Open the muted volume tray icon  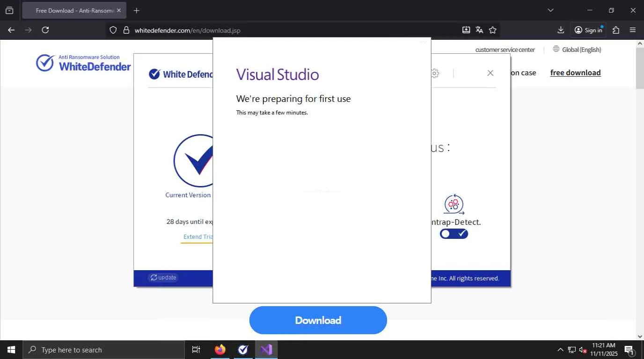tap(583, 350)
